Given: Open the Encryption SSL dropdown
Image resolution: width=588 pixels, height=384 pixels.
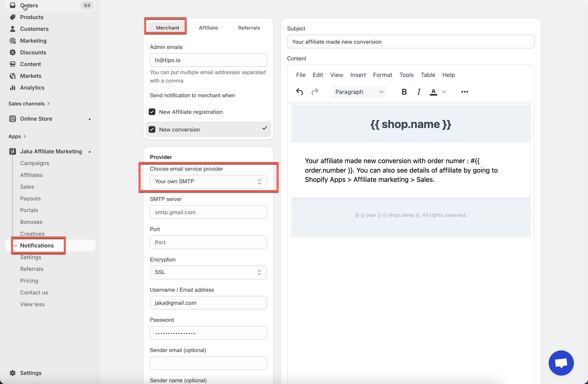Looking at the screenshot, I should pos(208,272).
